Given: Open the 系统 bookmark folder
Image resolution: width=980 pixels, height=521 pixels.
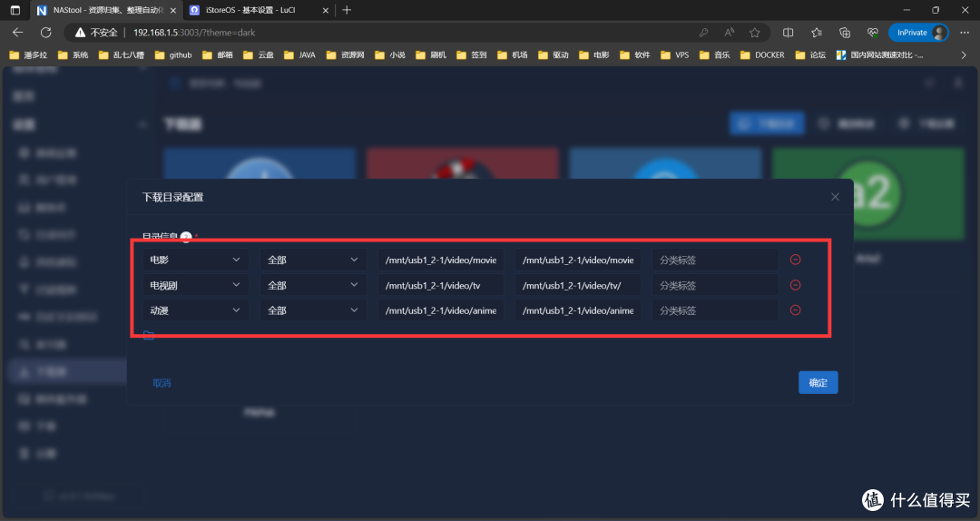Looking at the screenshot, I should pyautogui.click(x=73, y=55).
